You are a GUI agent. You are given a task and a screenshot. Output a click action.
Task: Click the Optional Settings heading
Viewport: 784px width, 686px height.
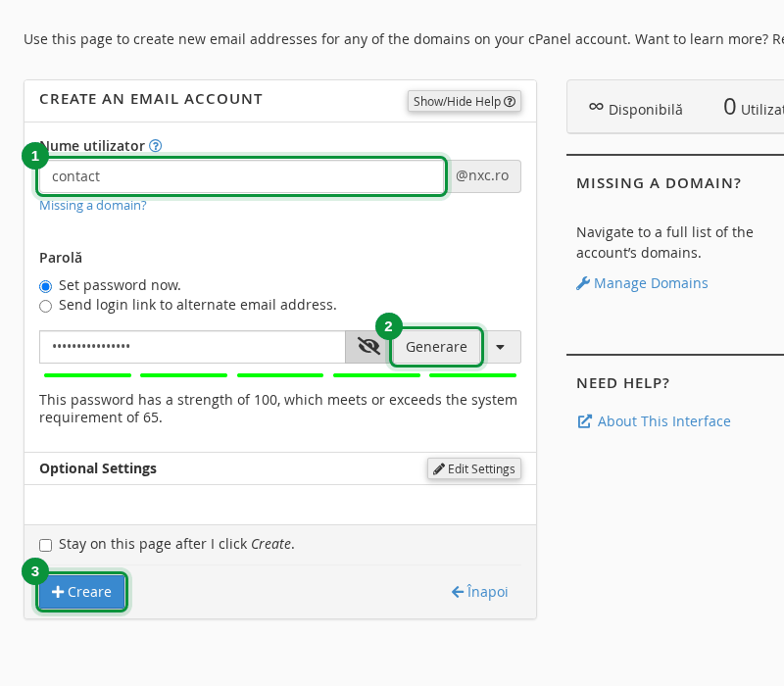pos(98,468)
